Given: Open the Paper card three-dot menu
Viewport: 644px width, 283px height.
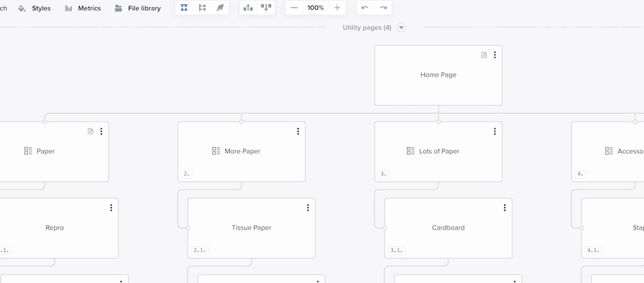Looking at the screenshot, I should (x=102, y=132).
